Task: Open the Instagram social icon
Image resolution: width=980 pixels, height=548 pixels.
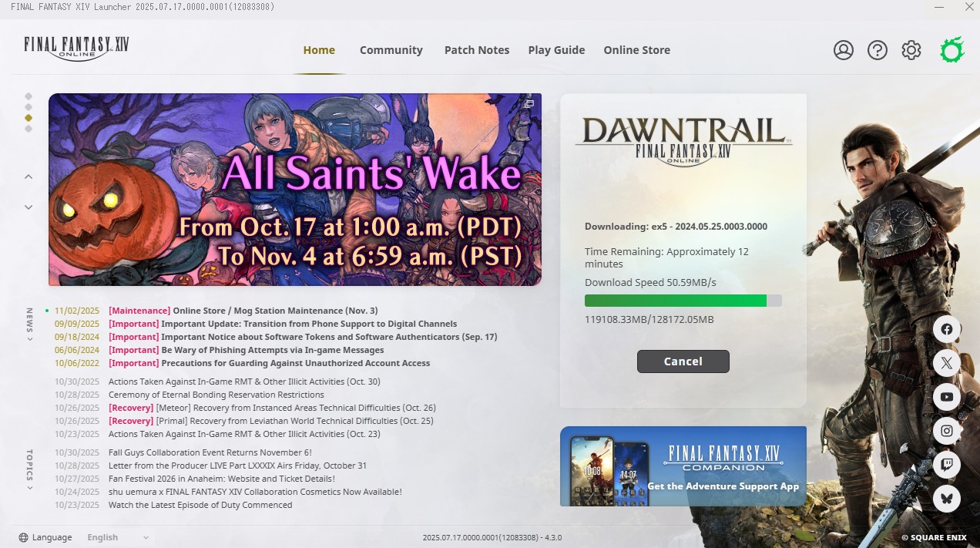Action: point(947,431)
